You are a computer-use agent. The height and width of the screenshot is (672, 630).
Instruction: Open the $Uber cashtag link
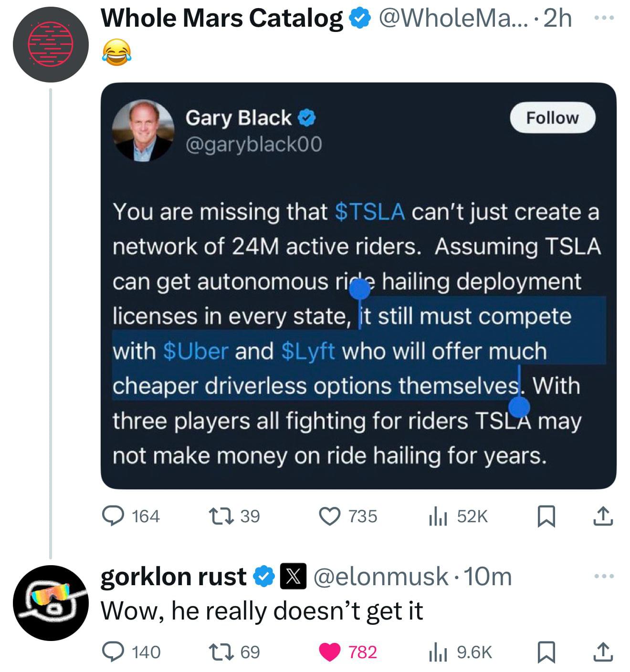(x=196, y=351)
